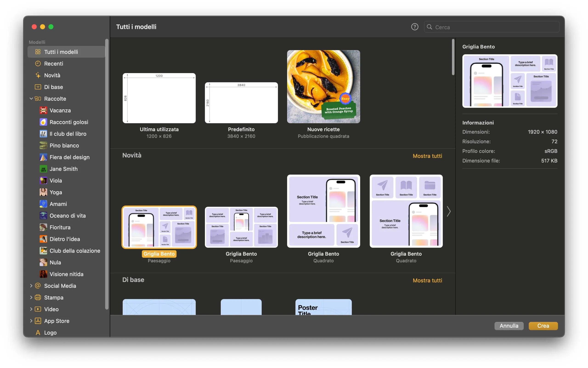Expand the Stampa group
This screenshot has height=368, width=588.
tap(31, 297)
